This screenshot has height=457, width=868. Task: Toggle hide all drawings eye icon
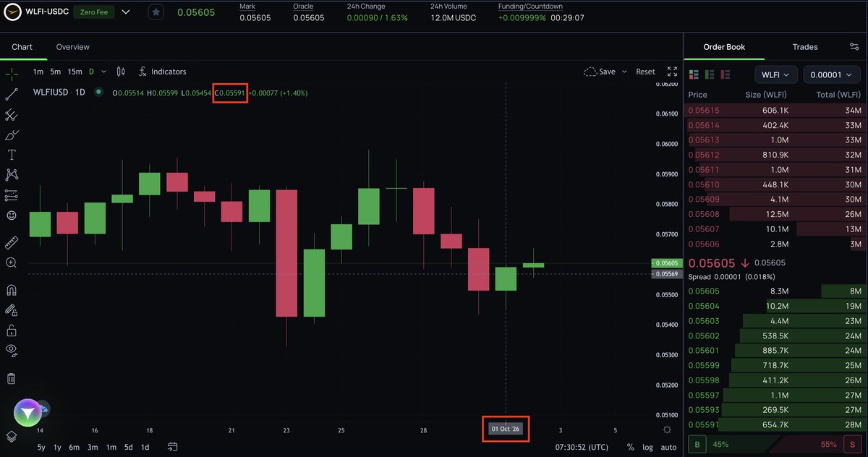click(12, 351)
